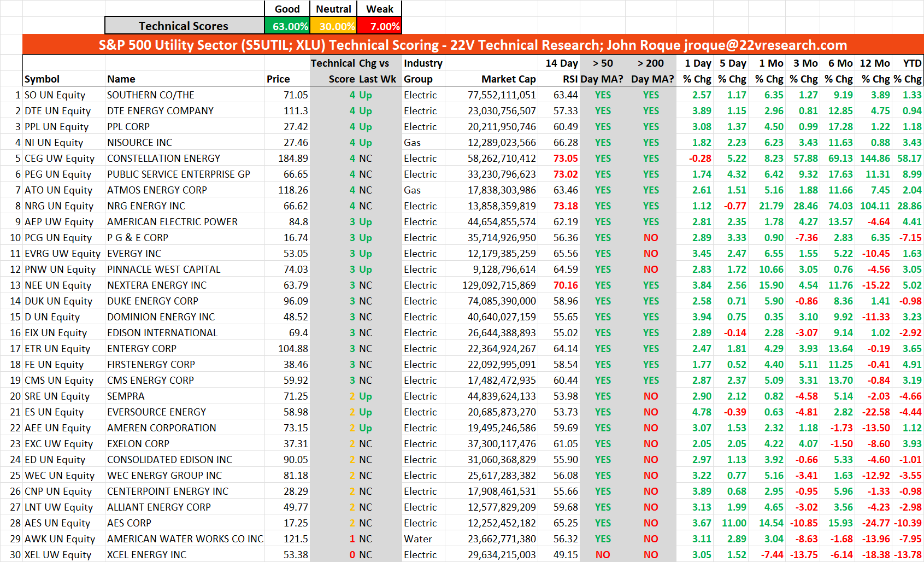924x562 pixels.
Task: Click the Weak score cell 7.00%
Action: (x=380, y=26)
